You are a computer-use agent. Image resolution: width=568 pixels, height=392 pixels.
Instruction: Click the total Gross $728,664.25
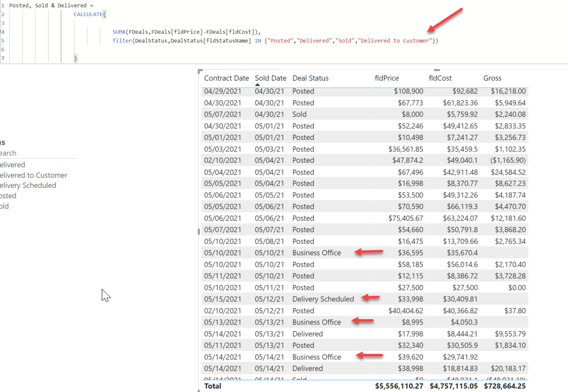[504, 386]
